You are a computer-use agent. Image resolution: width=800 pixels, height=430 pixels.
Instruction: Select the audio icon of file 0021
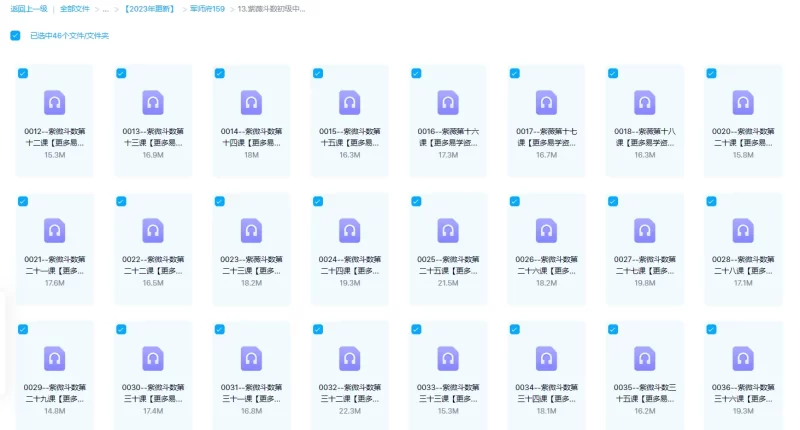(x=55, y=230)
